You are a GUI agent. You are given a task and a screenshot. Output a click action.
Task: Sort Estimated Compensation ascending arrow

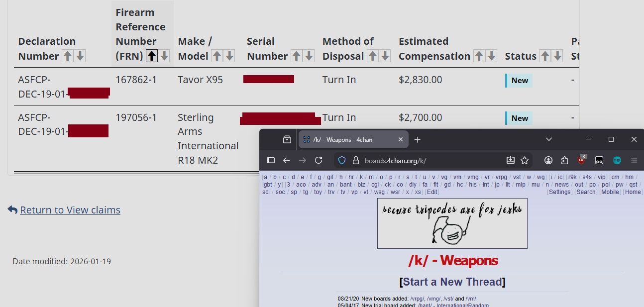[x=479, y=56]
